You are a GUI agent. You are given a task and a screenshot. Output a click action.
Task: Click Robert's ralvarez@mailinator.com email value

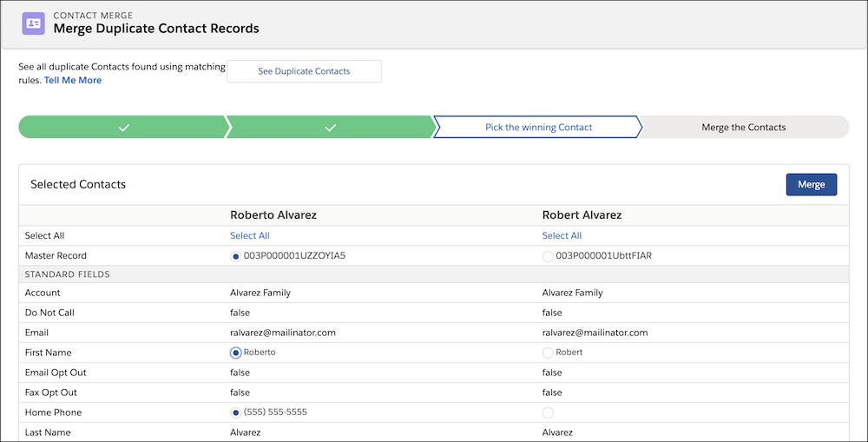point(595,333)
